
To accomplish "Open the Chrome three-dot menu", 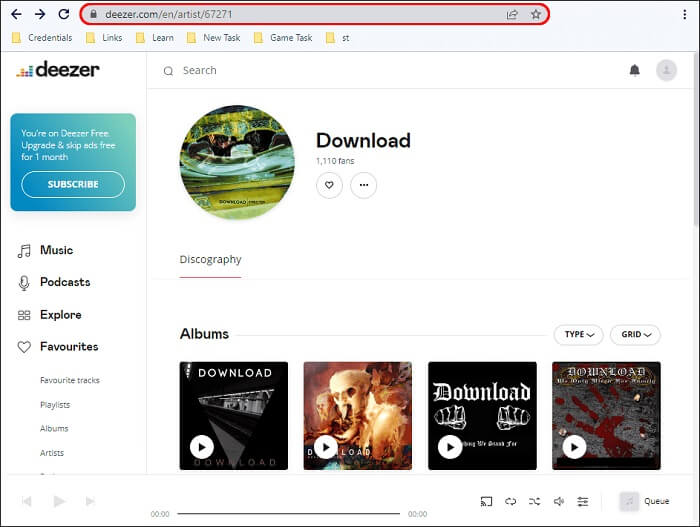I will tap(684, 14).
